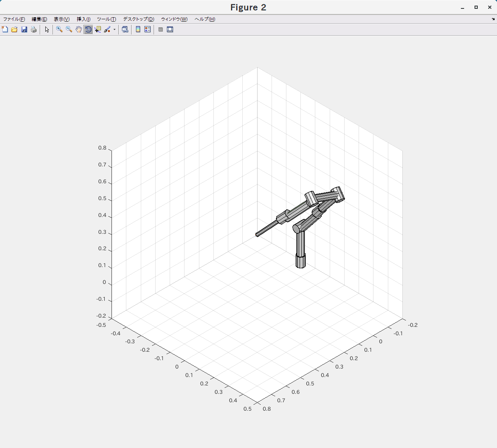Open a file with the folder icon

pyautogui.click(x=14, y=29)
